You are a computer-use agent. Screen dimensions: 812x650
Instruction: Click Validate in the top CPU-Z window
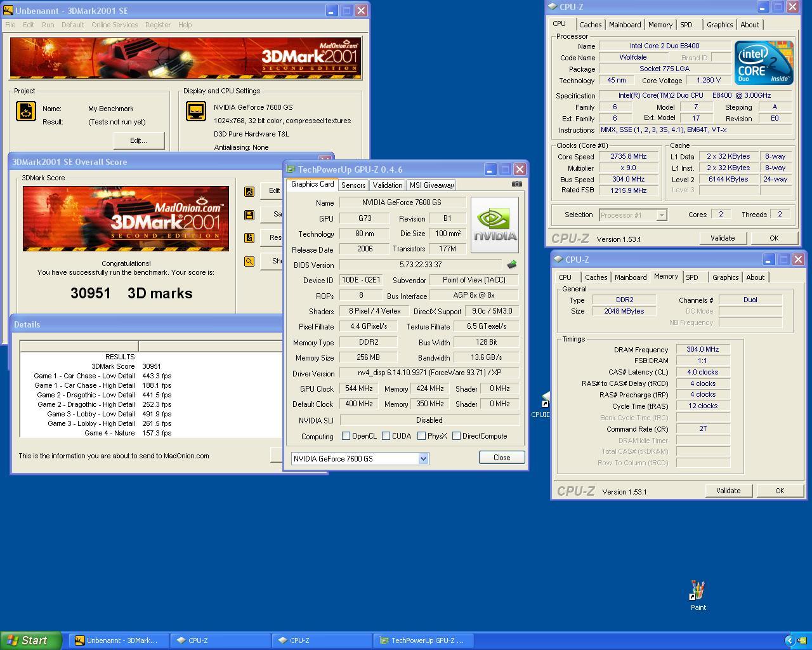pos(723,238)
